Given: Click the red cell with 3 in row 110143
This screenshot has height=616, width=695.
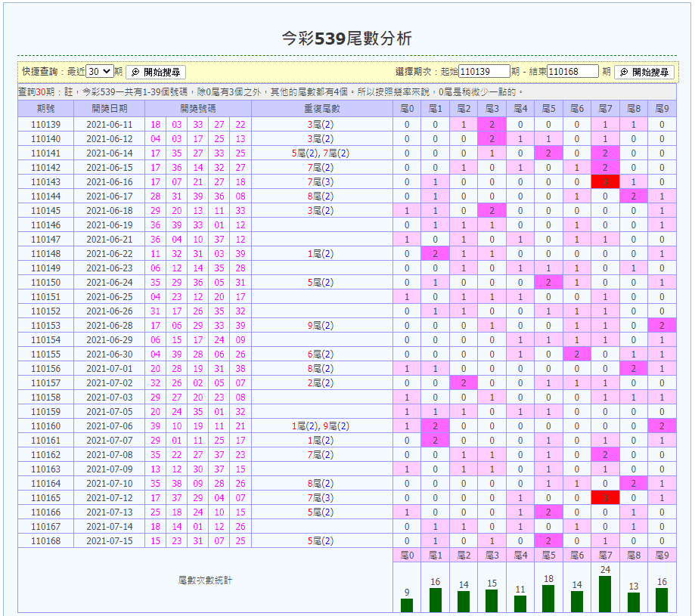Looking at the screenshot, I should [x=605, y=182].
